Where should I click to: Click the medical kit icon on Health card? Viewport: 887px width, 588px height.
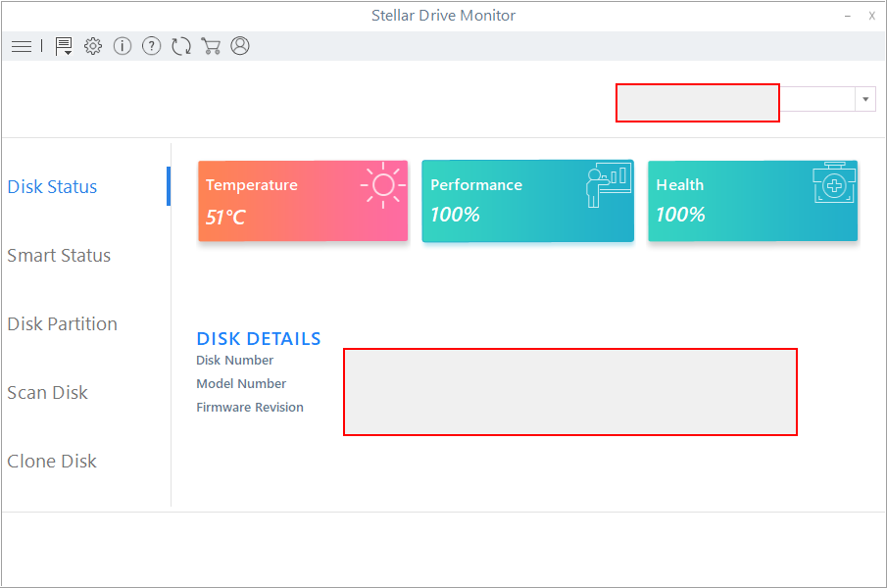point(834,182)
